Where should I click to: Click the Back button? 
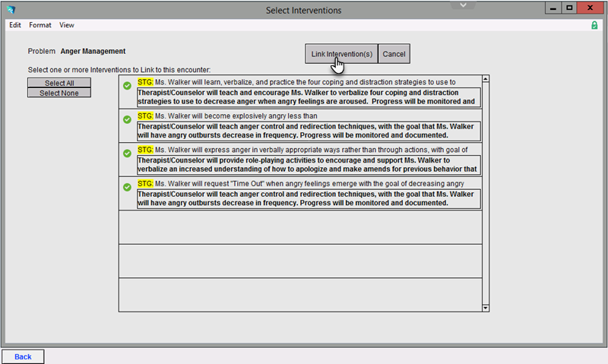tap(23, 356)
